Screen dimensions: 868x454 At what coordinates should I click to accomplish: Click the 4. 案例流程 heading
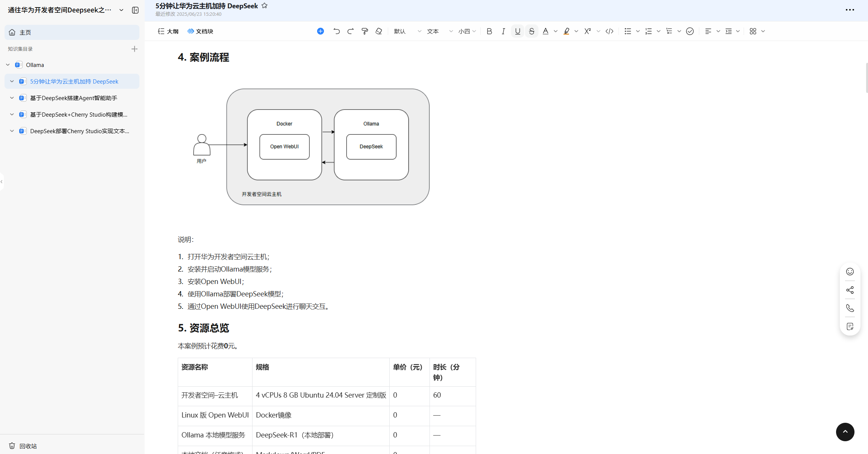[x=203, y=57]
